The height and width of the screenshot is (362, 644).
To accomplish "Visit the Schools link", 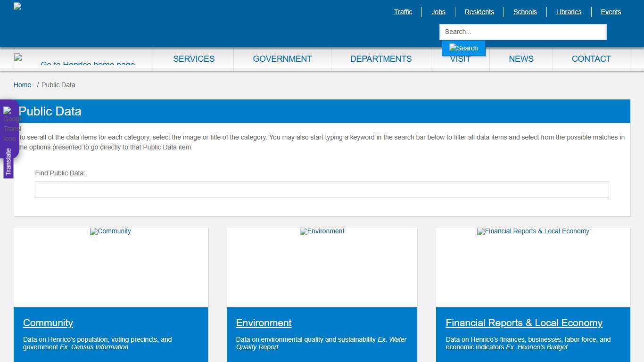I will pos(525,12).
